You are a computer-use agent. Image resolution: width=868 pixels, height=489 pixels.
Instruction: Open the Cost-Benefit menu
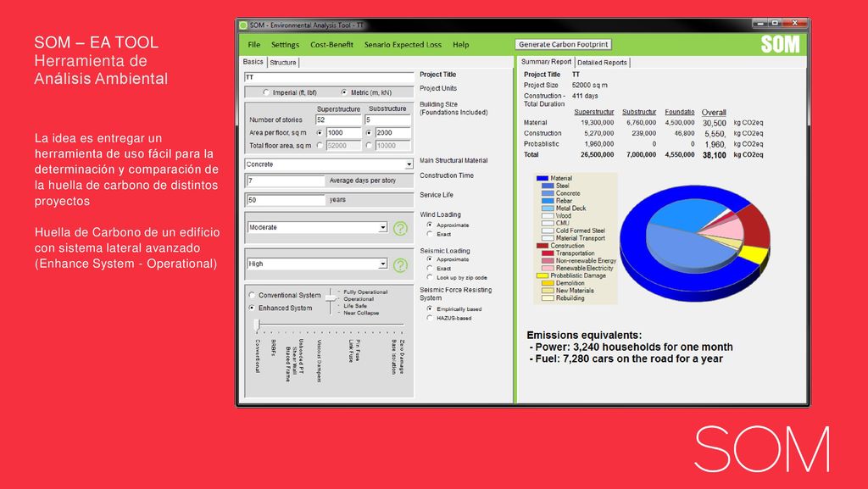pos(331,45)
